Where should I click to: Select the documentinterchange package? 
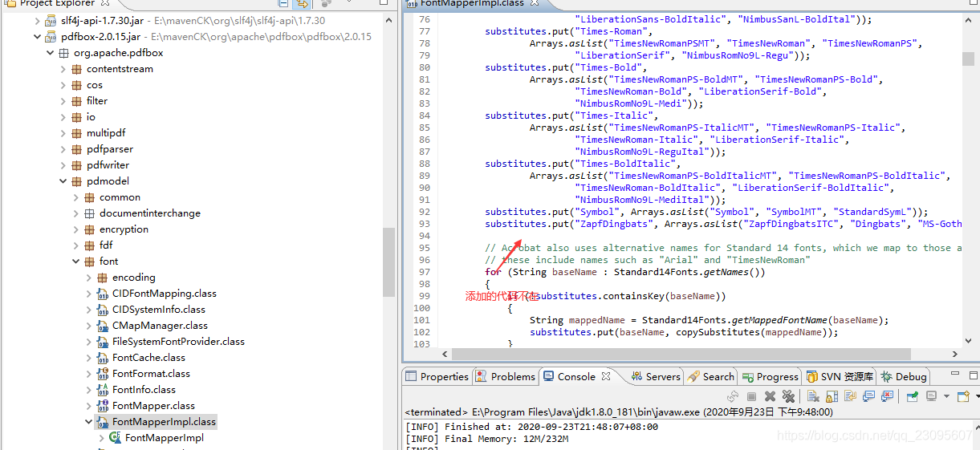point(150,213)
